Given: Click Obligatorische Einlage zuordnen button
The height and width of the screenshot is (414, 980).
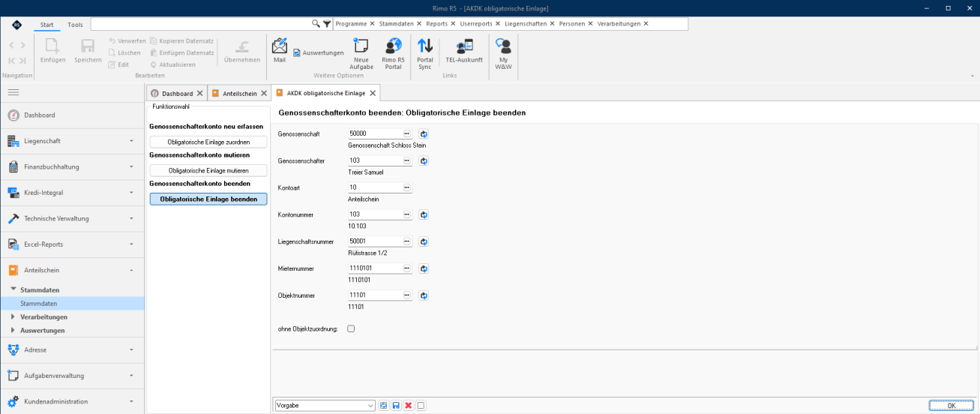Looking at the screenshot, I should 208,142.
